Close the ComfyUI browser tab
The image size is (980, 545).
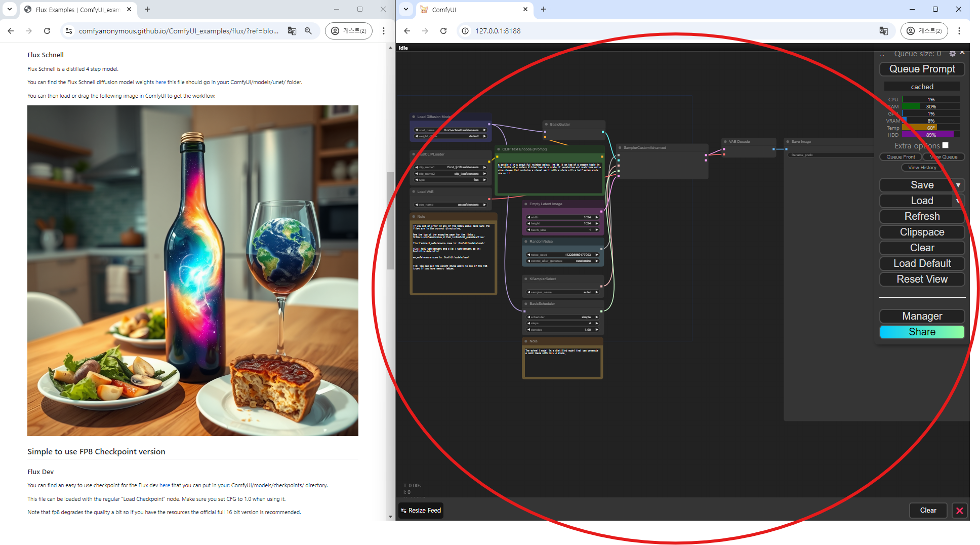[x=525, y=9]
